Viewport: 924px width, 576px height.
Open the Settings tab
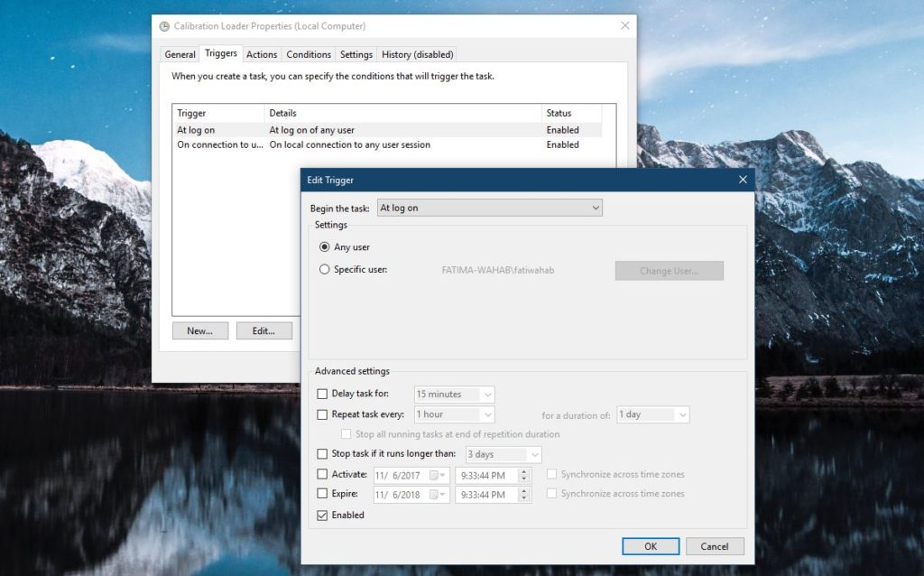[x=356, y=54]
